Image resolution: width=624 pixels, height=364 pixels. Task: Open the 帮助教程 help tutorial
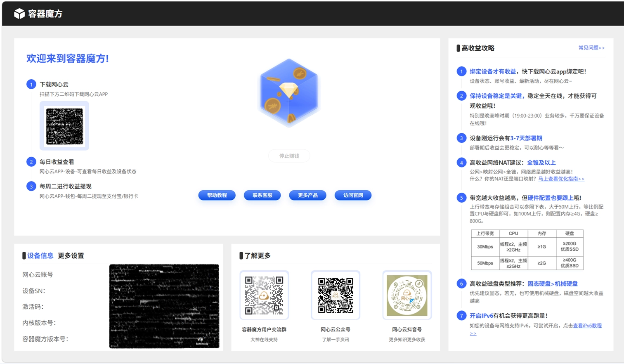click(217, 195)
